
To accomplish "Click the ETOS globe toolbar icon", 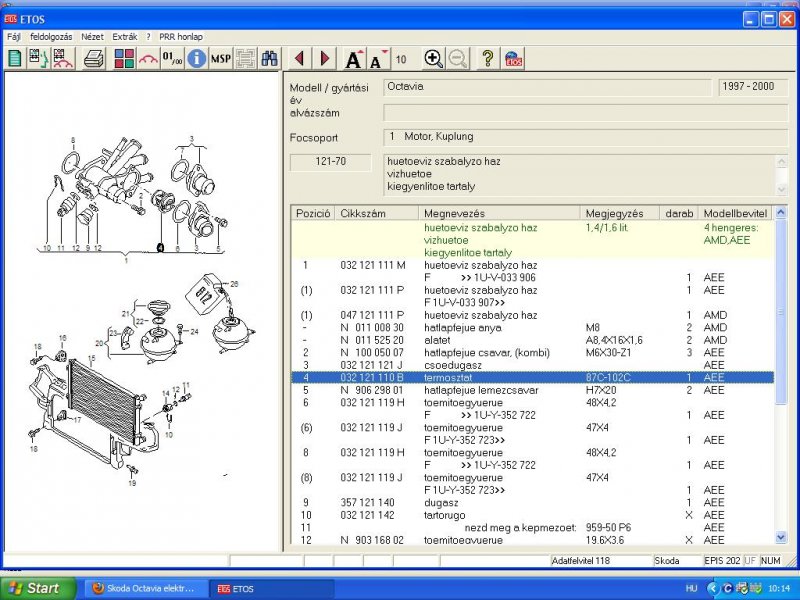I will 513,58.
